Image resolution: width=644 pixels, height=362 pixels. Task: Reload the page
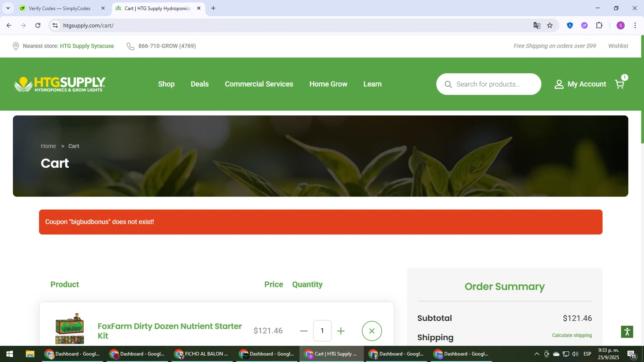(38, 25)
